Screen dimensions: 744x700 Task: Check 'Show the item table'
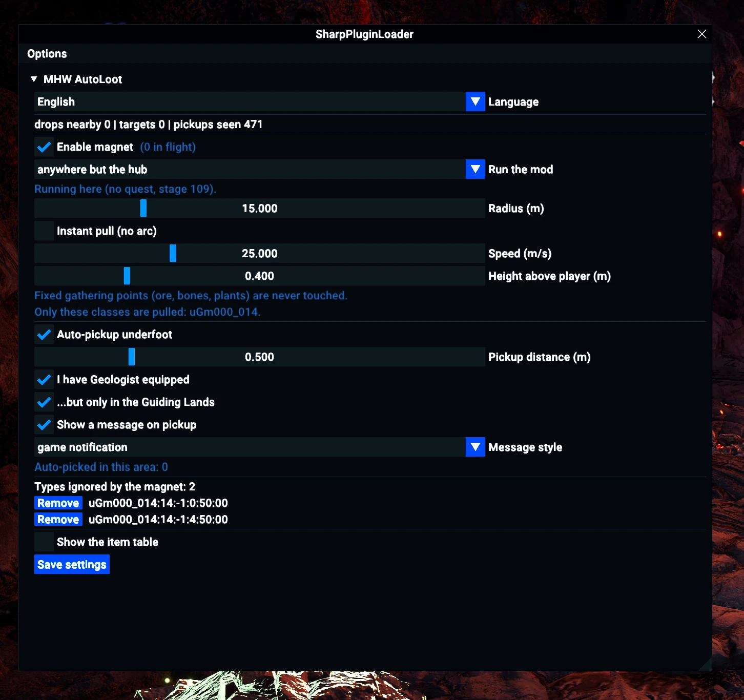click(x=44, y=542)
